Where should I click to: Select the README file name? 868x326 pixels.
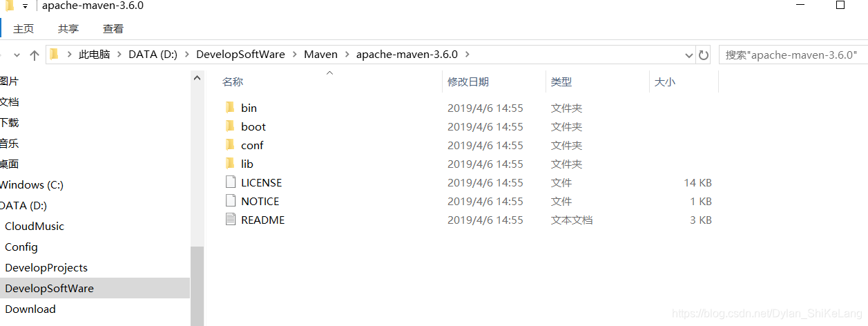[x=263, y=220]
